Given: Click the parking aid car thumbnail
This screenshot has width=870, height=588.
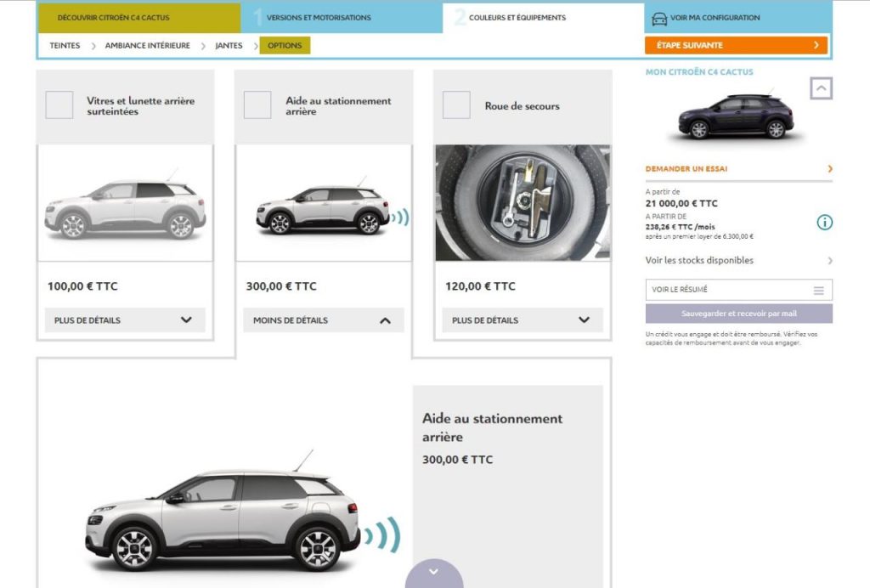Looking at the screenshot, I should [324, 203].
